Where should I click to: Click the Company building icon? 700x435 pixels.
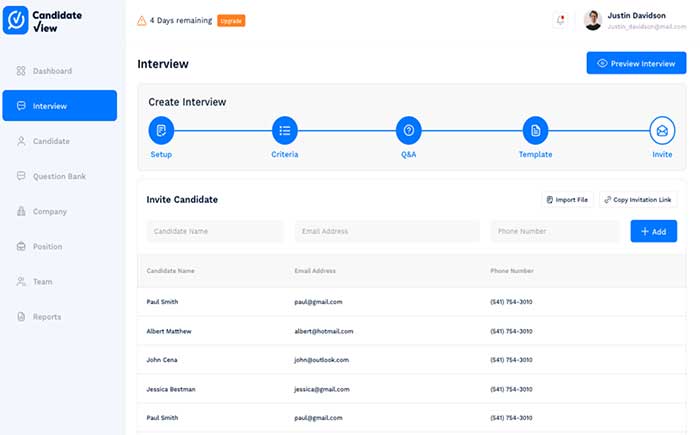(21, 211)
